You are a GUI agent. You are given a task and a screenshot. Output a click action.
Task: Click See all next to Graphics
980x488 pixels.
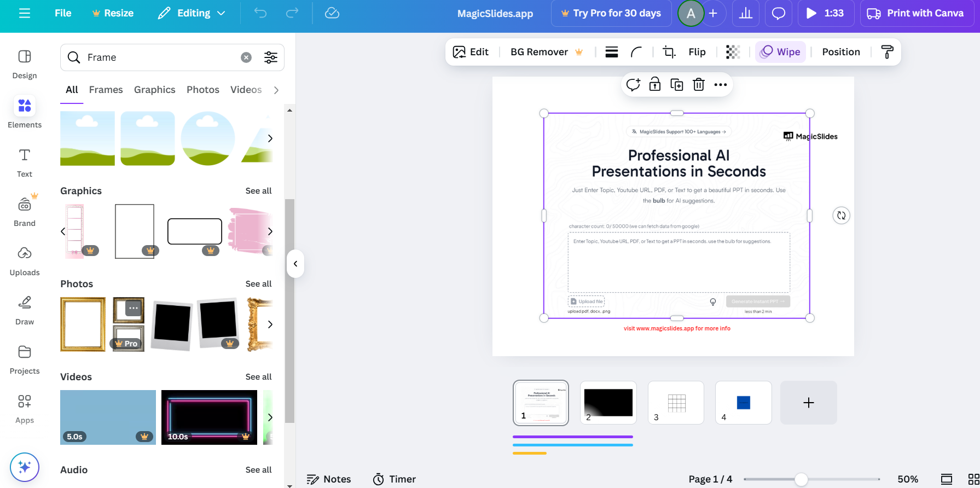point(258,191)
